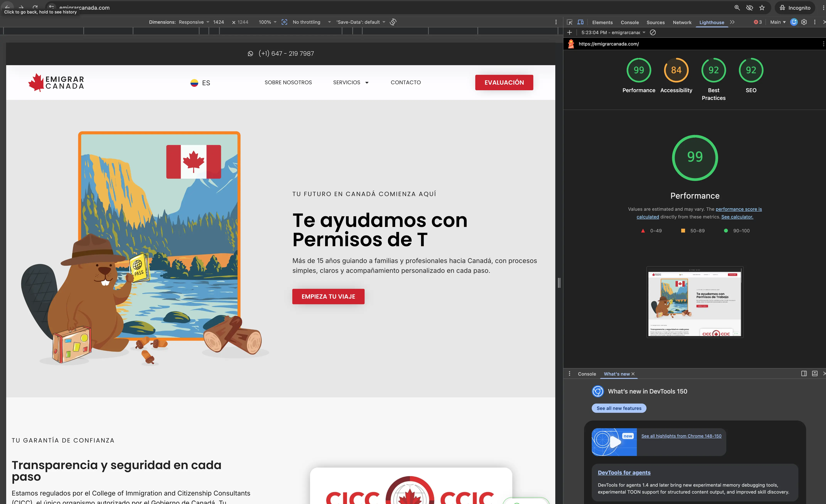Open drawer three-dot menu beside Console

tap(569, 373)
